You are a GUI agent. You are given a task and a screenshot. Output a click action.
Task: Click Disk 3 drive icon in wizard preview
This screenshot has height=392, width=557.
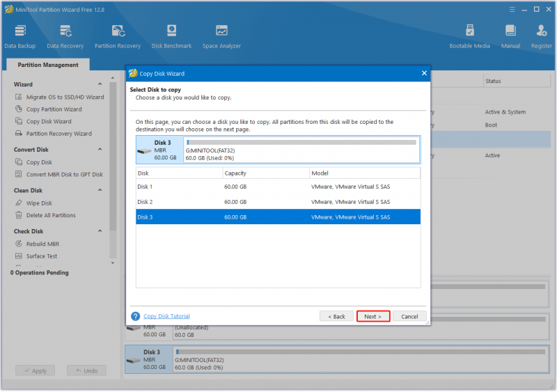coord(144,151)
